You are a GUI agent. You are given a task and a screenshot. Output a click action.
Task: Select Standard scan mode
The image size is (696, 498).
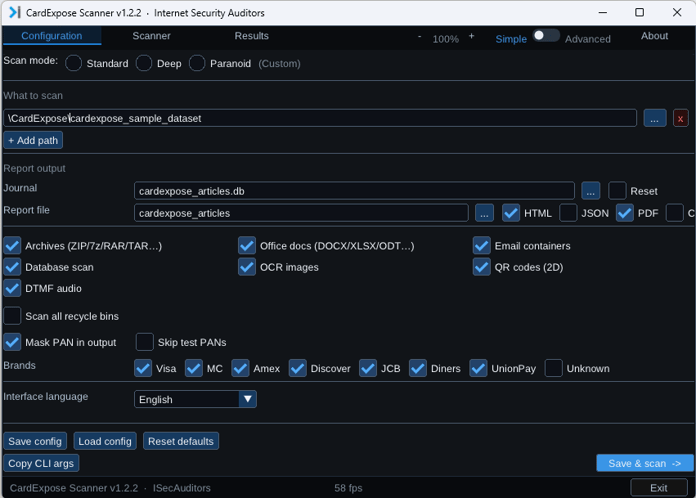(x=74, y=63)
